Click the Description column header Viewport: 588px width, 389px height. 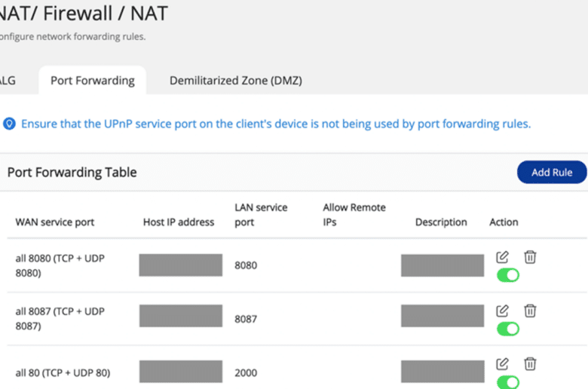pos(441,222)
